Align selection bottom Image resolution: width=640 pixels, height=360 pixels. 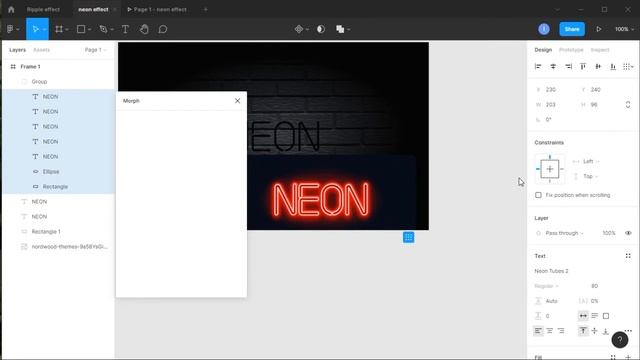pos(613,67)
